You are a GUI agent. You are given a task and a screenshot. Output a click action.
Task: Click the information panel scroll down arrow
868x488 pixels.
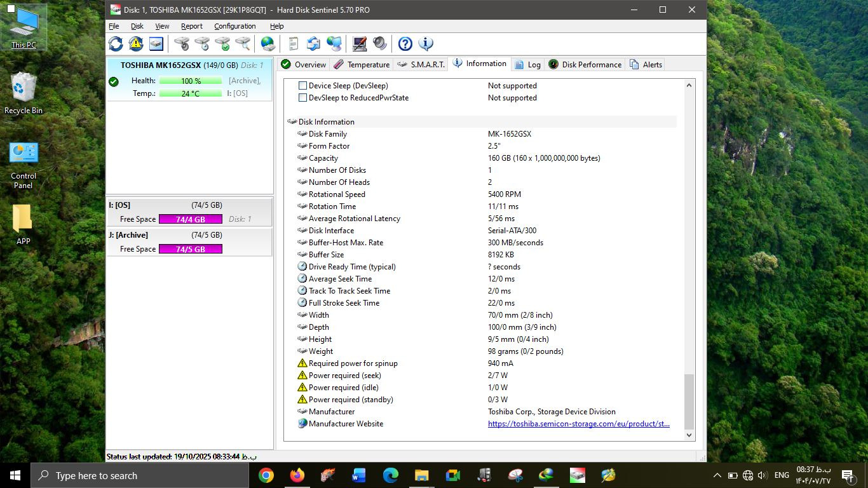689,435
